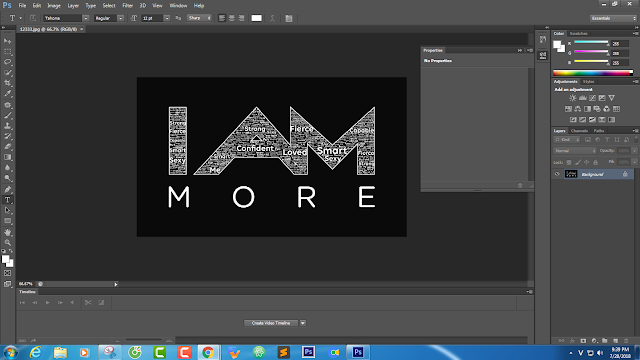640x360 pixels.
Task: Select the Horizontal Type tool
Action: [x=7, y=200]
